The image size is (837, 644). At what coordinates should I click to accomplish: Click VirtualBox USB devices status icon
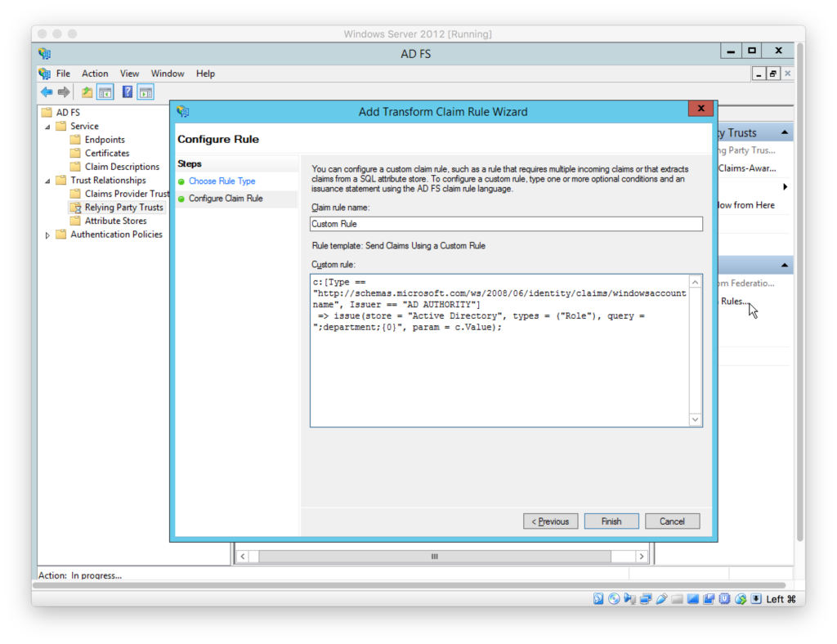pyautogui.click(x=661, y=599)
